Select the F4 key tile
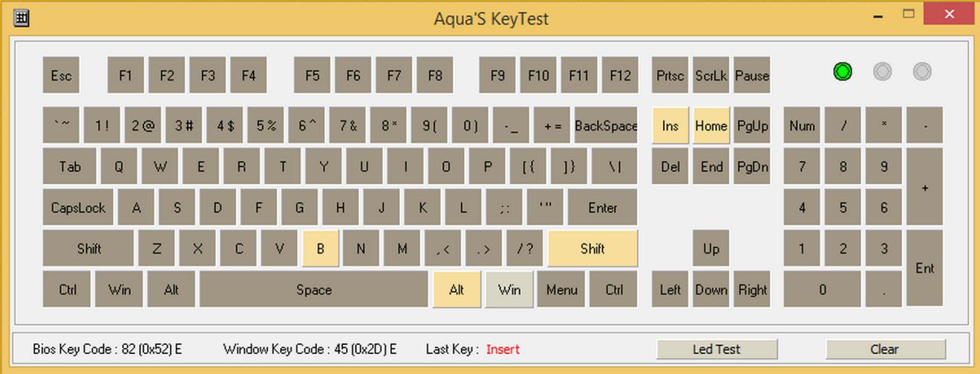 (x=249, y=75)
